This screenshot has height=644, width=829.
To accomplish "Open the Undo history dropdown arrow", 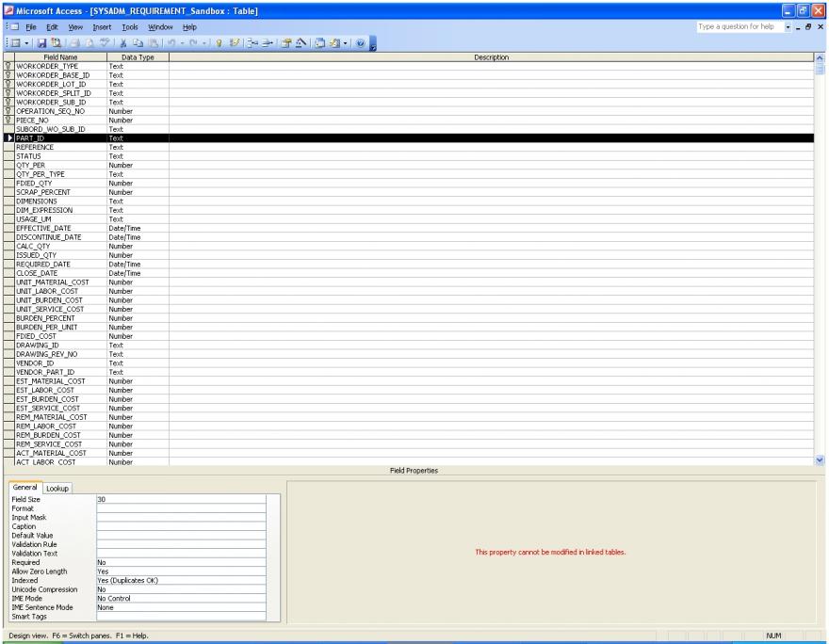I will [x=181, y=43].
